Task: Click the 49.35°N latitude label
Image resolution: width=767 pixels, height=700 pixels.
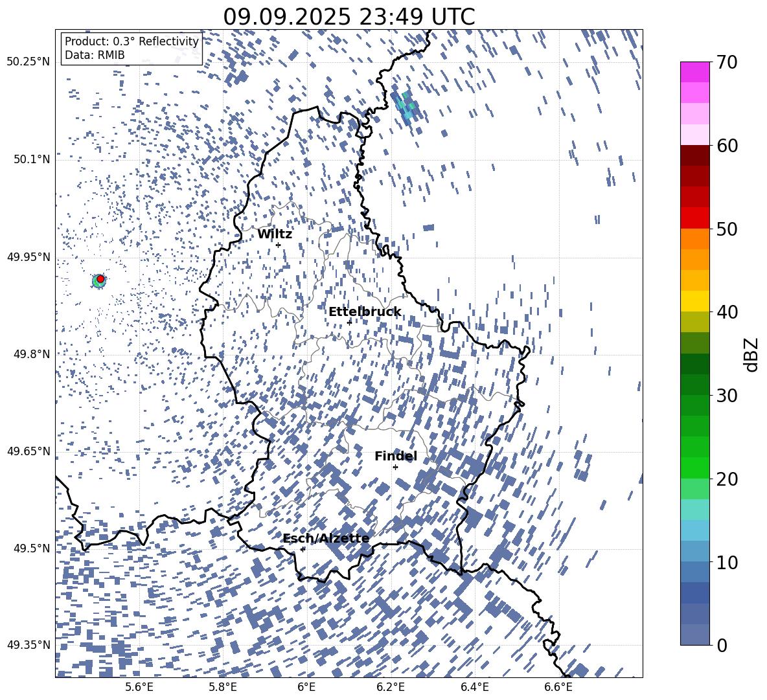Action: pyautogui.click(x=29, y=645)
